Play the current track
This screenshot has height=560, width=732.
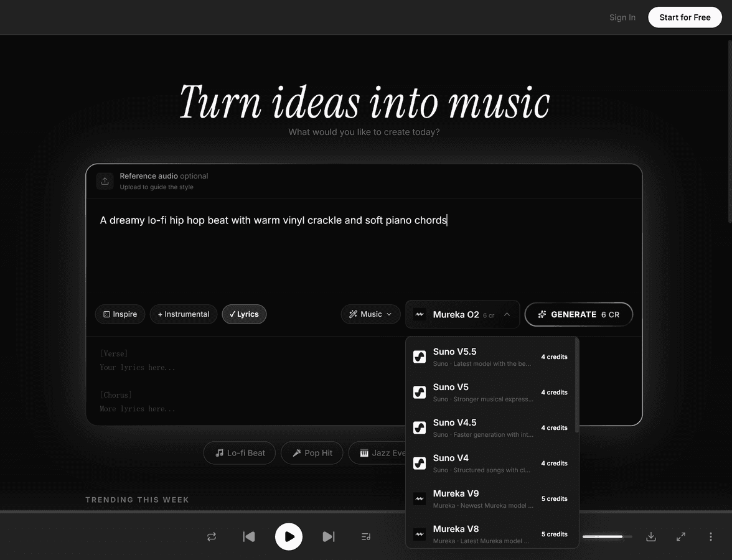(x=289, y=536)
